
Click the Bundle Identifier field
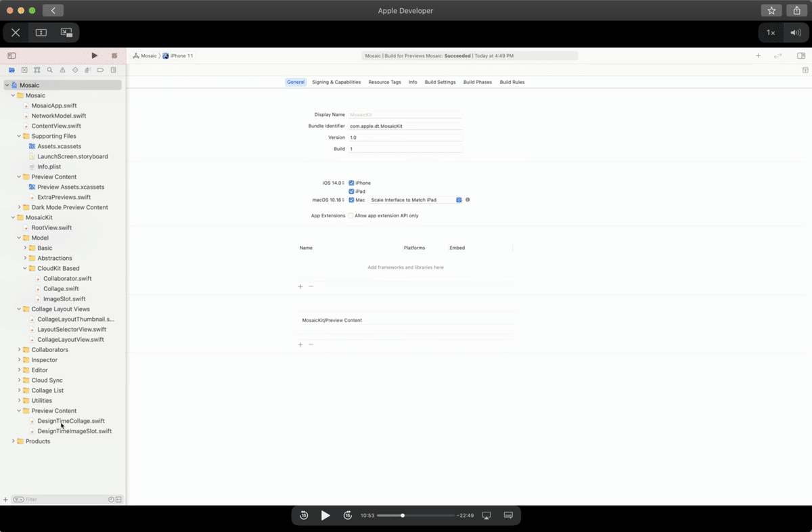405,126
